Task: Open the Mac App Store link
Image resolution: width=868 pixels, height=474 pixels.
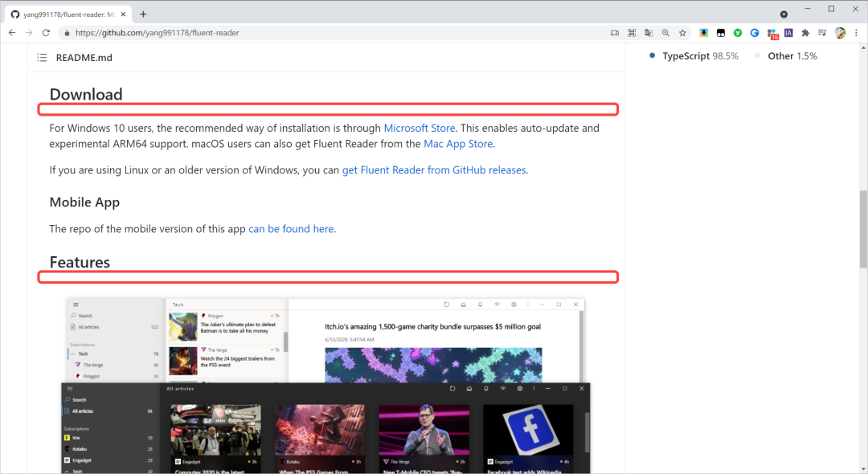Action: (x=458, y=144)
